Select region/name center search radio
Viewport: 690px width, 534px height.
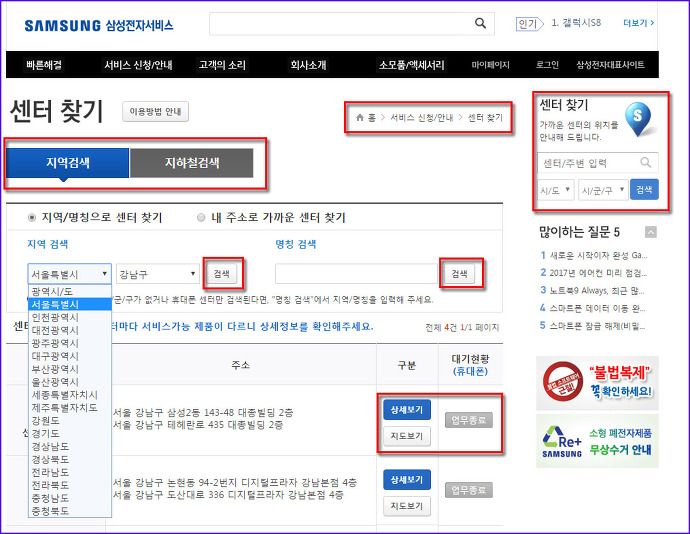32,217
